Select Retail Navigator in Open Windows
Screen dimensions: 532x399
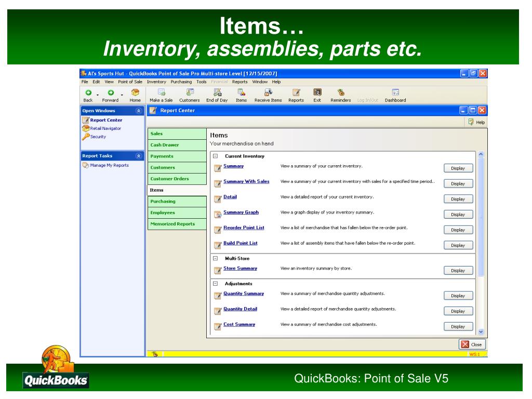pyautogui.click(x=105, y=128)
